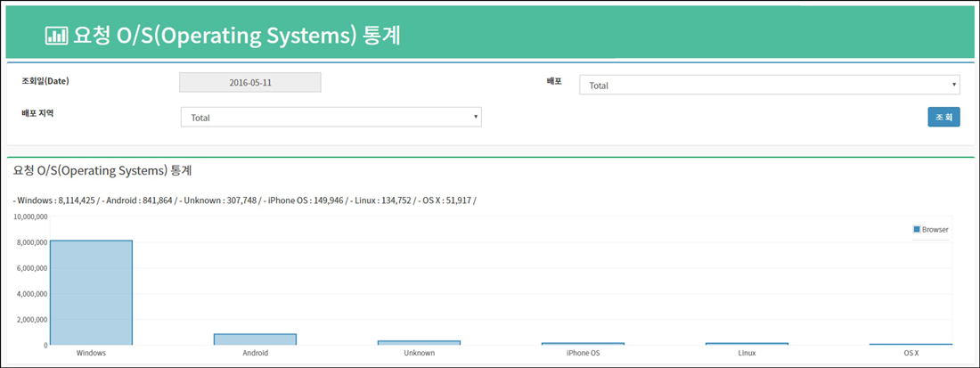The width and height of the screenshot is (980, 368).
Task: Click the iPhone OS bar in chart
Action: click(583, 344)
